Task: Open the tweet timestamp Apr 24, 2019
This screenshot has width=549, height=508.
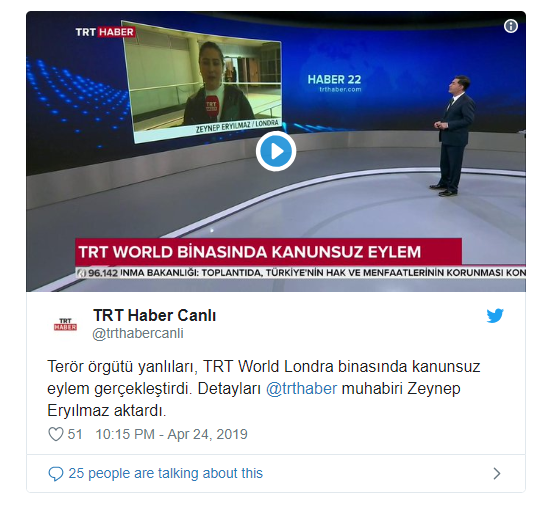Action: point(172,434)
